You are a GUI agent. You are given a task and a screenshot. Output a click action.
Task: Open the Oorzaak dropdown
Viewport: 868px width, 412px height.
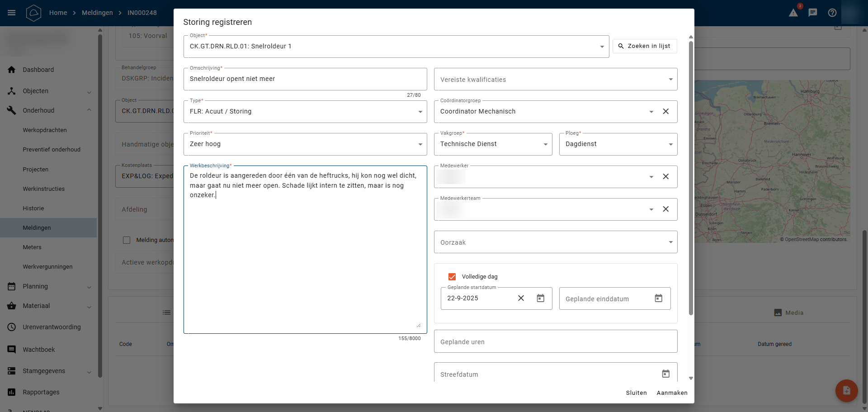pyautogui.click(x=555, y=242)
